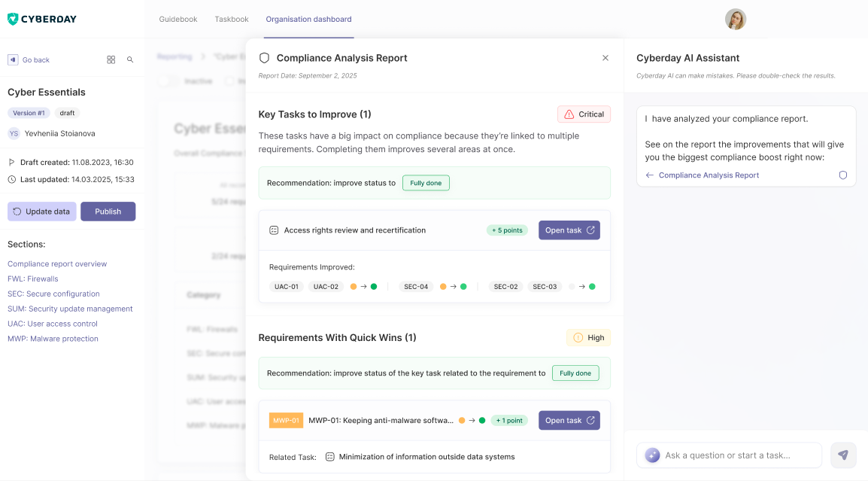Switch to Organisation dashboard tab
The image size is (868, 481).
click(x=308, y=19)
